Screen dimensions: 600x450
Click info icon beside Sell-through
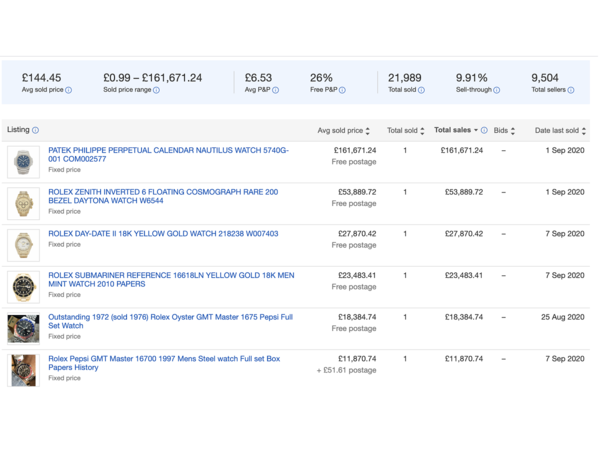[497, 90]
